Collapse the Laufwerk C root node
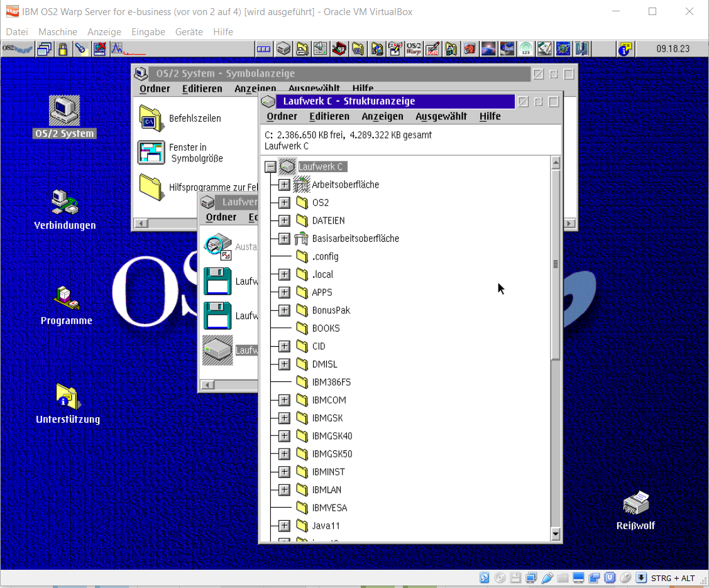The image size is (709, 588). coord(270,166)
